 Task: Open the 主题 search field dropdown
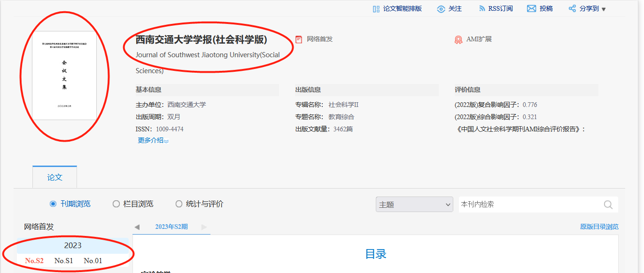pos(414,205)
